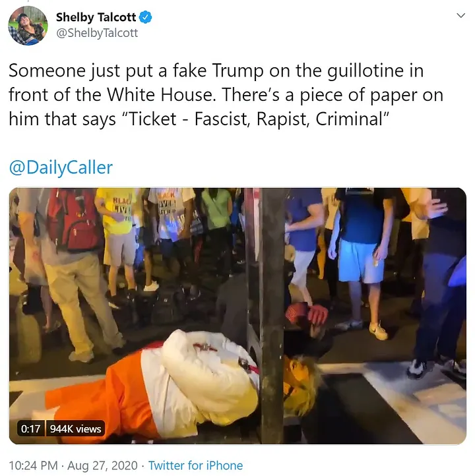The width and height of the screenshot is (475, 476).
Task: Follow the @DailyCaller mention link
Action: coord(61,167)
